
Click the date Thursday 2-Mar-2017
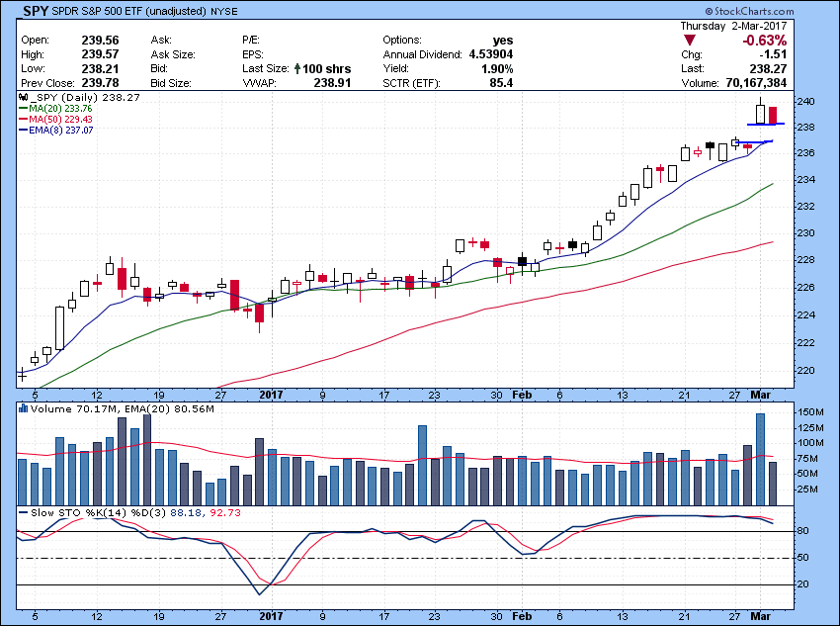[733, 26]
